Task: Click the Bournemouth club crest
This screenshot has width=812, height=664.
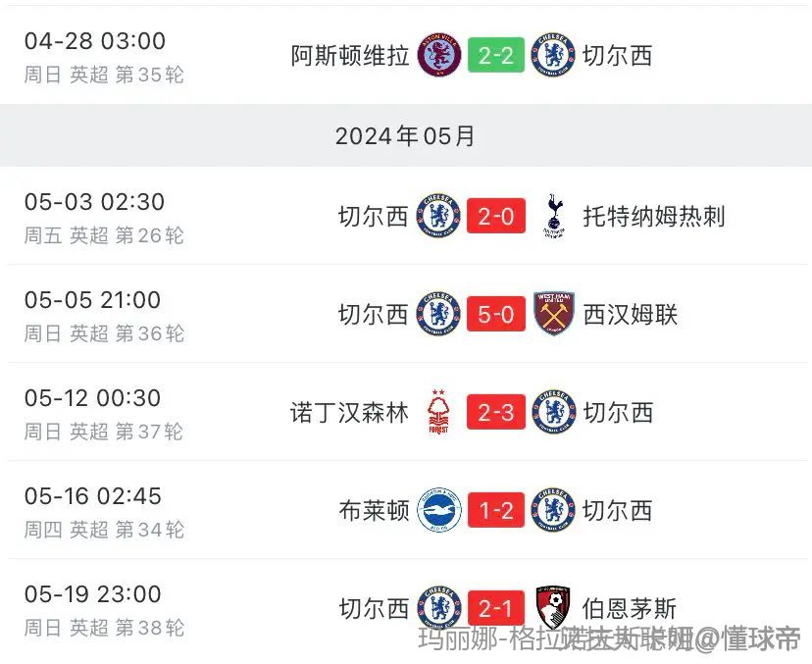Action: [x=553, y=608]
